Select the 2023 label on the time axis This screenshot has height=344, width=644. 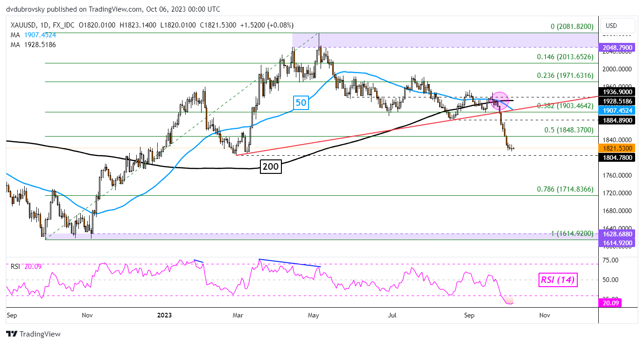tap(163, 315)
